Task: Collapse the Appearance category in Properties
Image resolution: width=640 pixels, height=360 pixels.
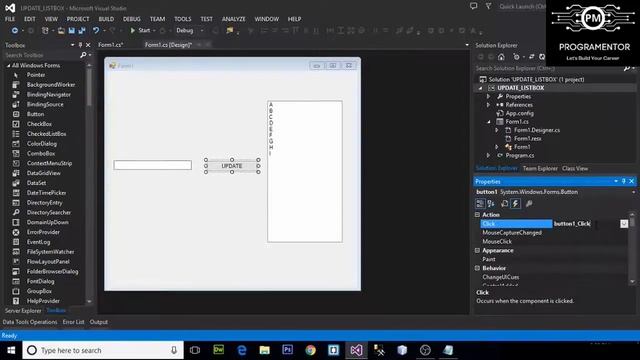Action: coord(477,251)
